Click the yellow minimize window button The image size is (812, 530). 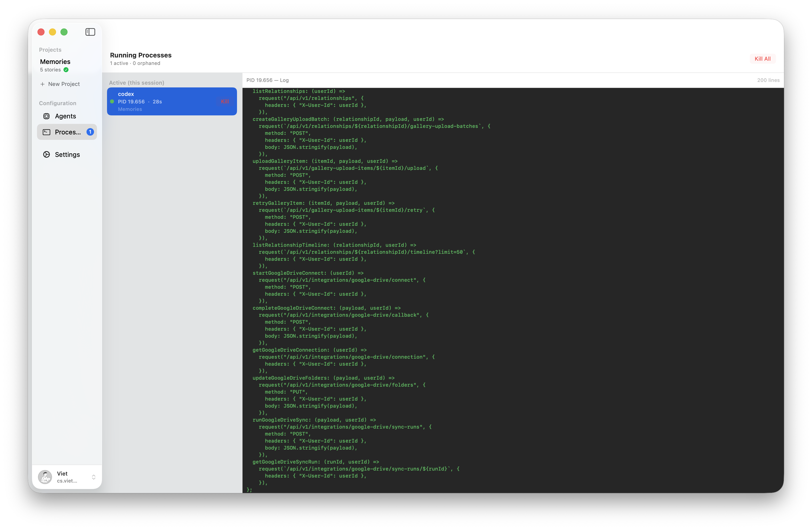[x=52, y=32]
